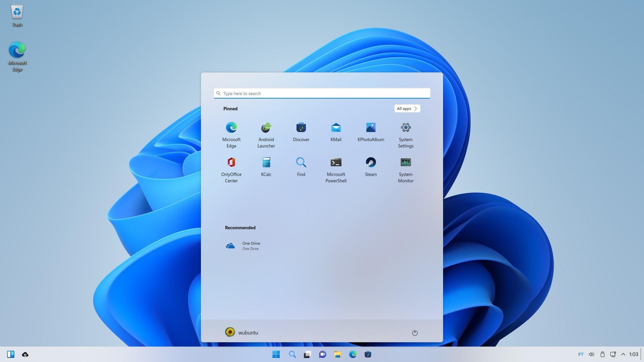644x362 pixels.
Task: Click wubuntu user profile
Action: click(x=241, y=333)
